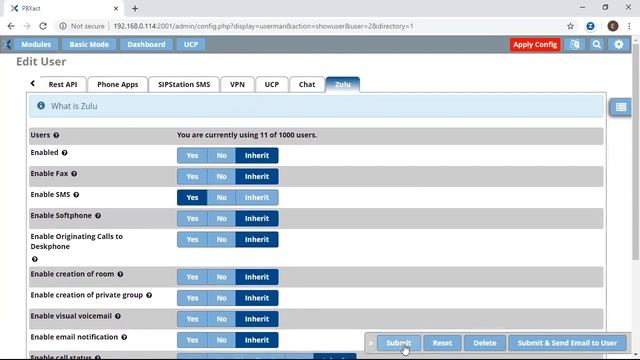Click the page vertical scrollbar
This screenshot has height=360, width=640.
tap(636, 151)
